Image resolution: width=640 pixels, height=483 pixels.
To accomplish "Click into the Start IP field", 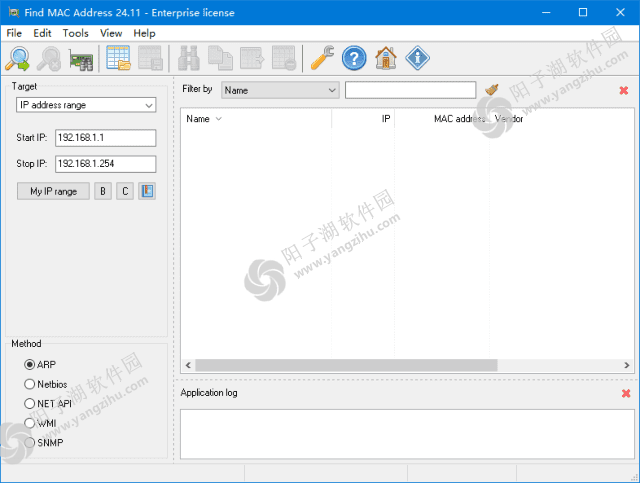I will (x=105, y=138).
